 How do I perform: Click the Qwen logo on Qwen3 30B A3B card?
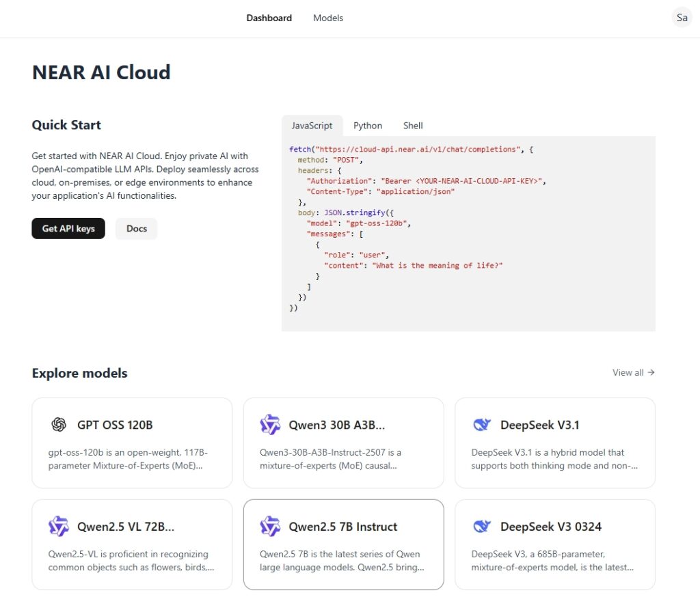click(270, 425)
